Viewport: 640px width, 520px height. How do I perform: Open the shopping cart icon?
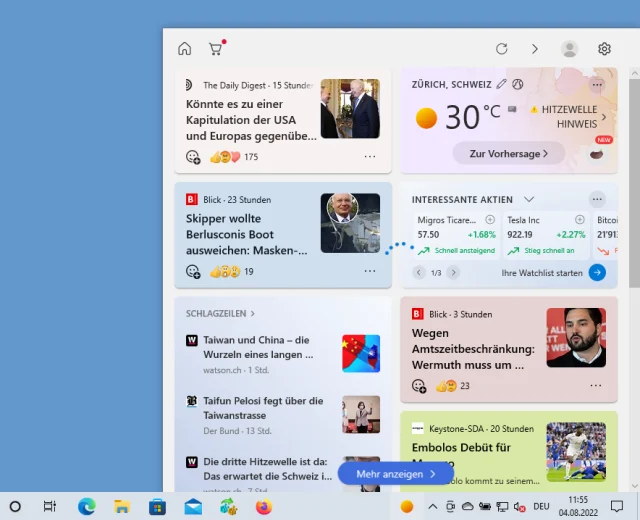point(216,49)
